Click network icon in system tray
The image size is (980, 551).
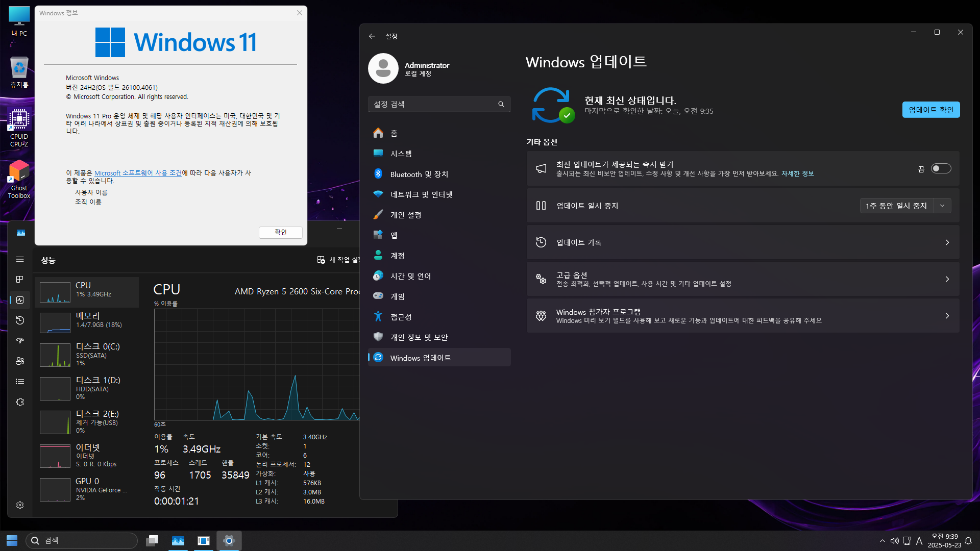coord(907,541)
